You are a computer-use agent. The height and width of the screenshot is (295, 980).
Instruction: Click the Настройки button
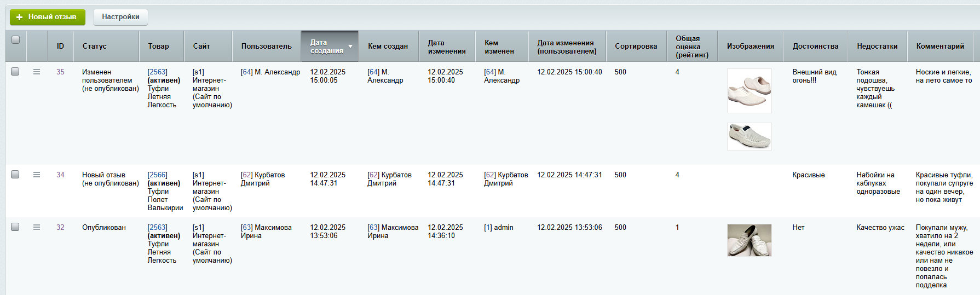click(x=120, y=17)
